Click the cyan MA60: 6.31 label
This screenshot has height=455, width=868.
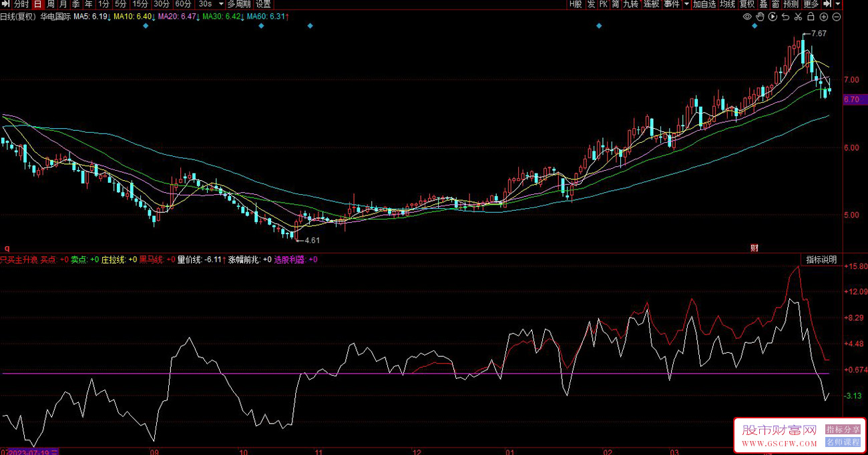266,16
